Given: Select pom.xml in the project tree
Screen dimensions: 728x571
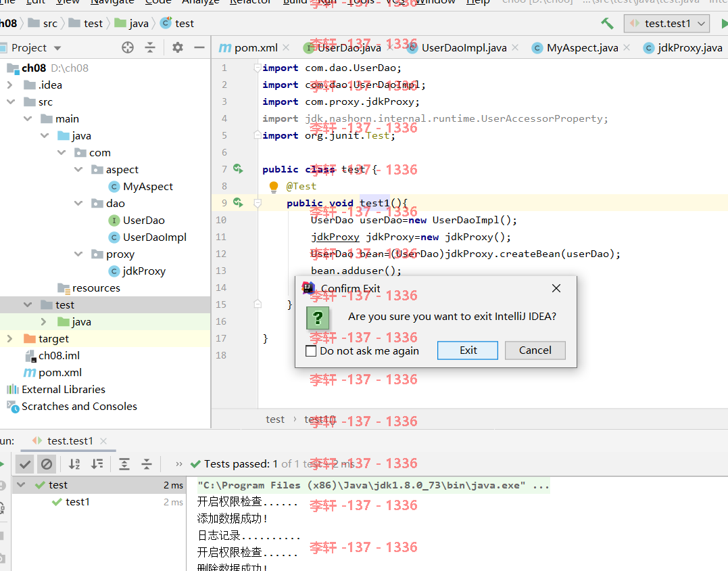Looking at the screenshot, I should (53, 373).
